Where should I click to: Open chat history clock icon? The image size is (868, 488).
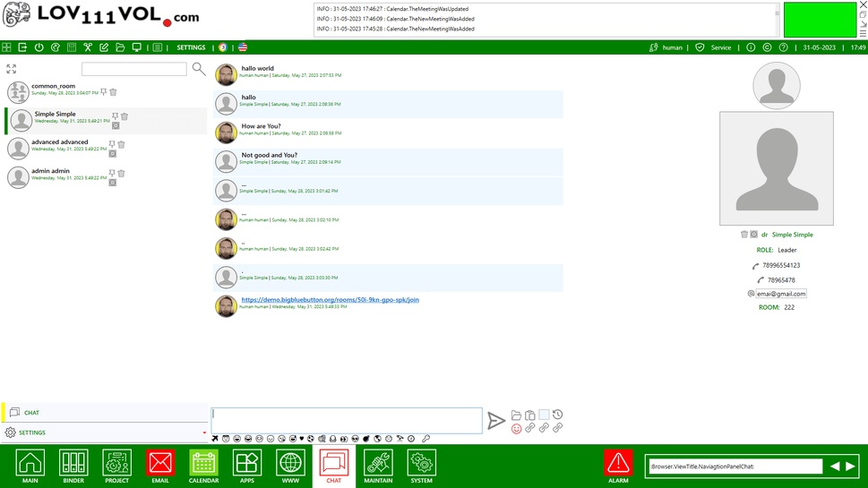pos(557,415)
